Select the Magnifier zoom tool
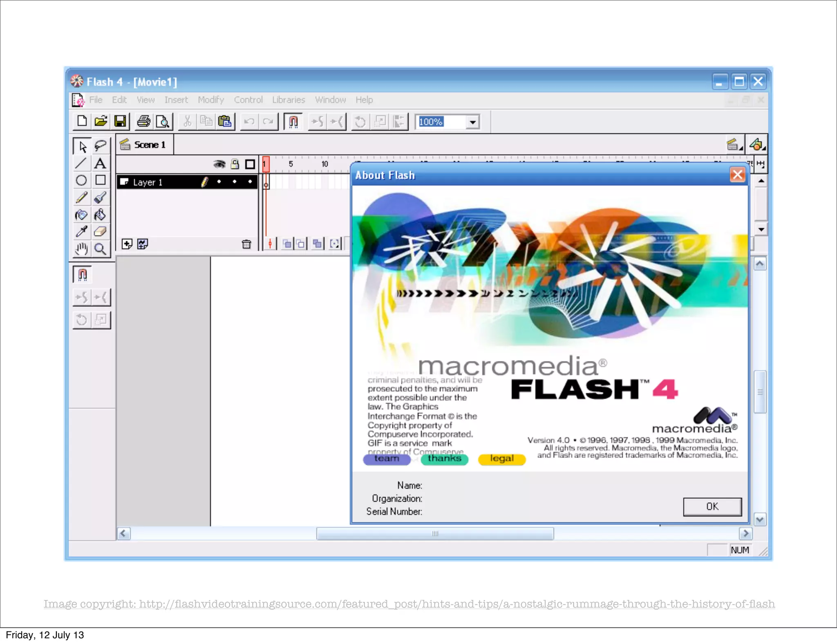 pos(101,249)
